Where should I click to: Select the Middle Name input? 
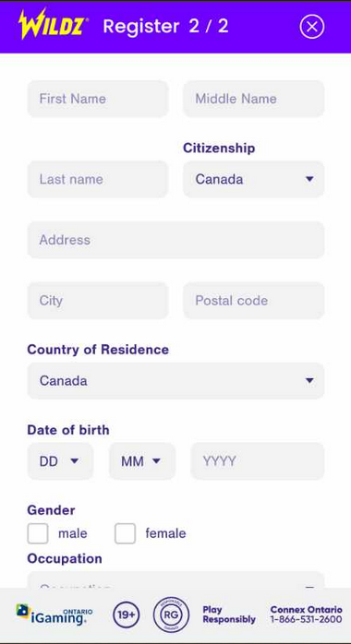(x=254, y=99)
